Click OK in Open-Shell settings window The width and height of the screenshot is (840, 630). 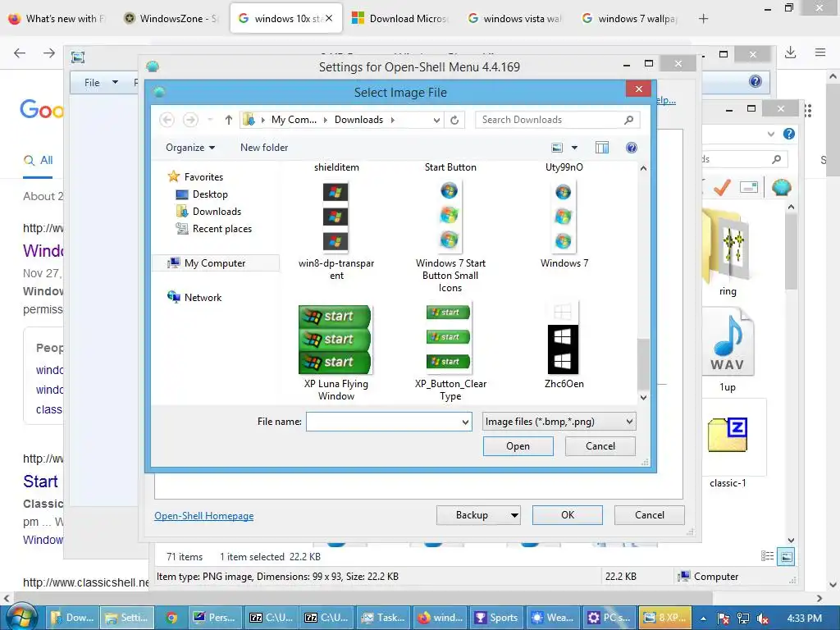(x=568, y=515)
